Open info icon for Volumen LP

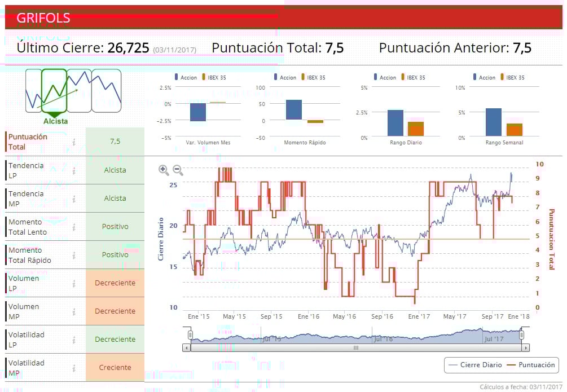74,283
